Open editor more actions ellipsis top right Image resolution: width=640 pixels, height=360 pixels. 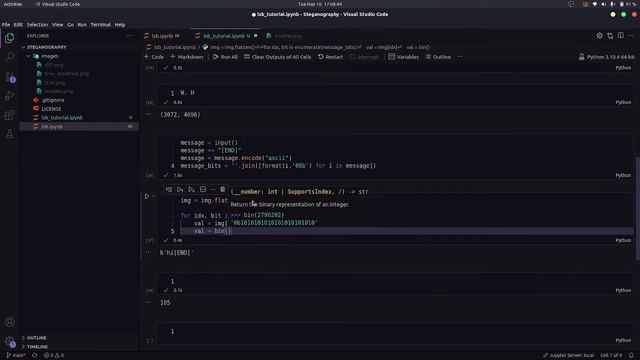[631, 36]
